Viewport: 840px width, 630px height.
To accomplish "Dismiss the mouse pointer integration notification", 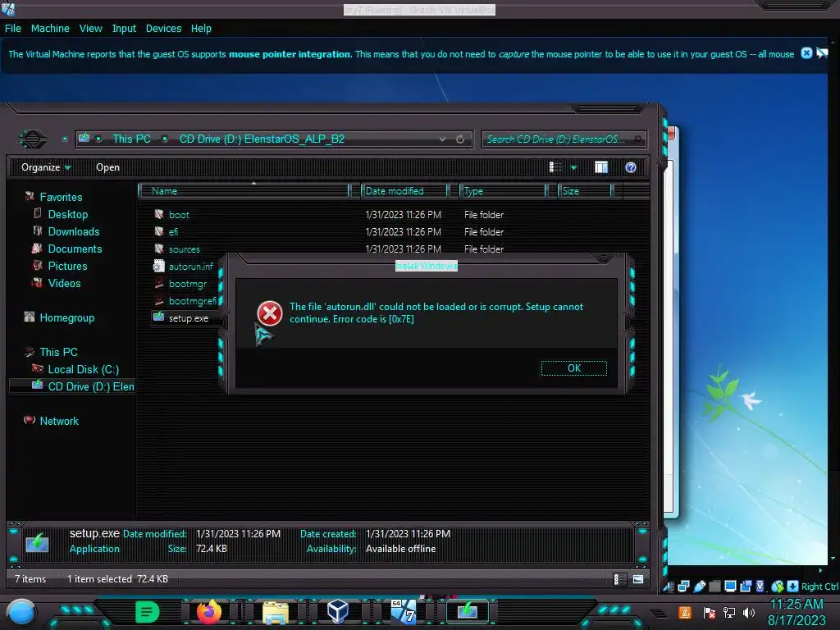I will click(x=806, y=53).
